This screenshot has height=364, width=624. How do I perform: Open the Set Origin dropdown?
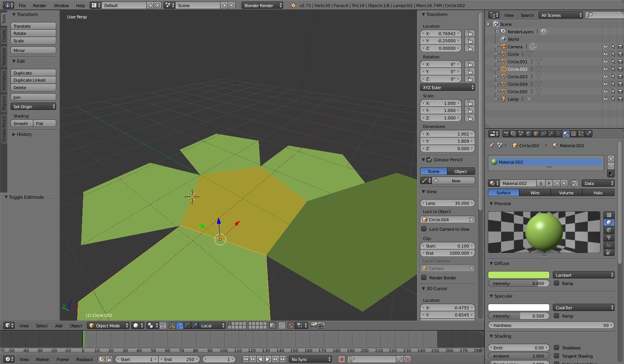coord(33,107)
